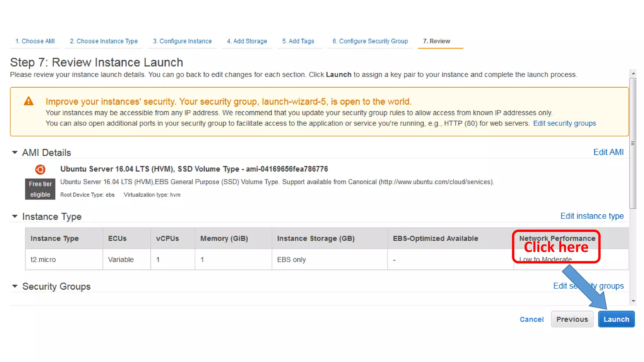Click the orange warning triangle icon
Screen dimensions: 644x362
pyautogui.click(x=29, y=101)
